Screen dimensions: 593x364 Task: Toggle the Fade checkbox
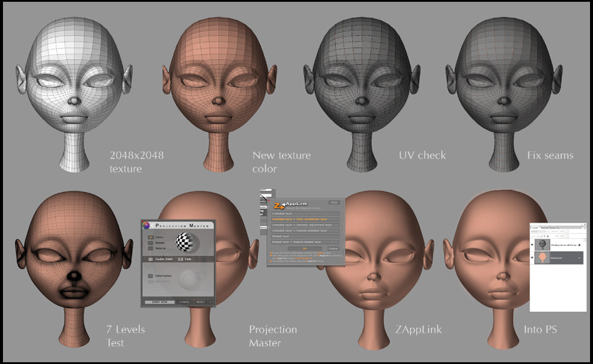[180, 259]
